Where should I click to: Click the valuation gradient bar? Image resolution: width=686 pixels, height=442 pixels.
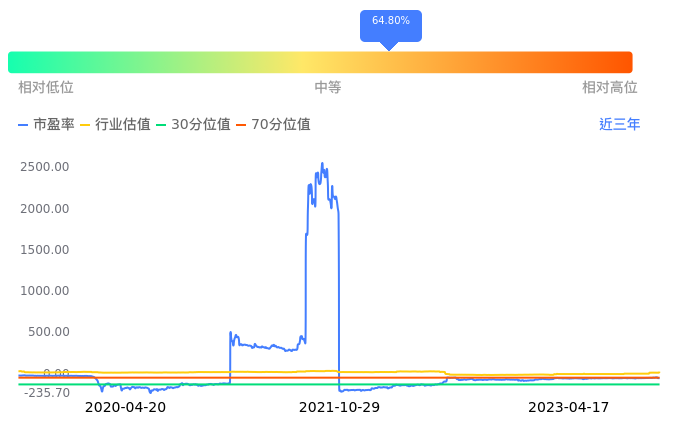[x=320, y=62]
